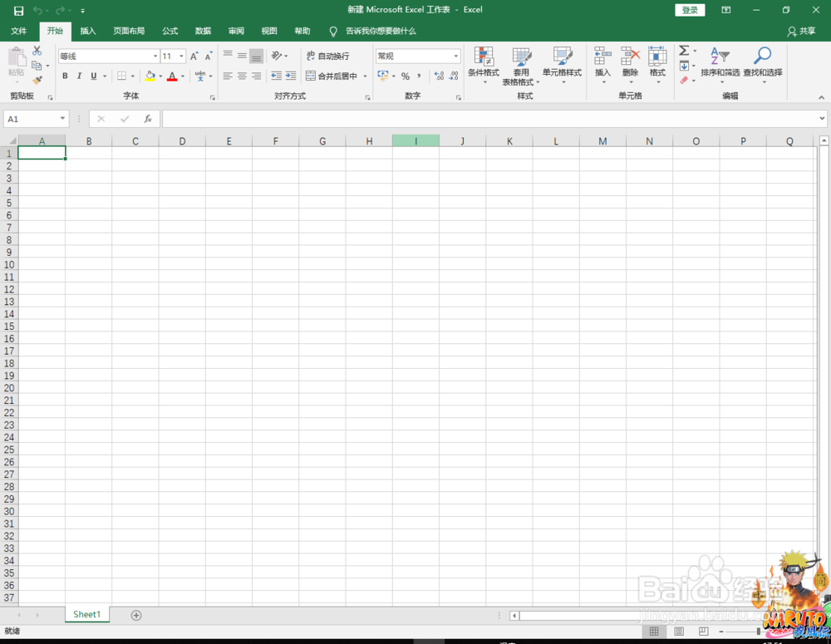Collapse the ribbon with the up chevron
The height and width of the screenshot is (644, 831).
pos(821,97)
